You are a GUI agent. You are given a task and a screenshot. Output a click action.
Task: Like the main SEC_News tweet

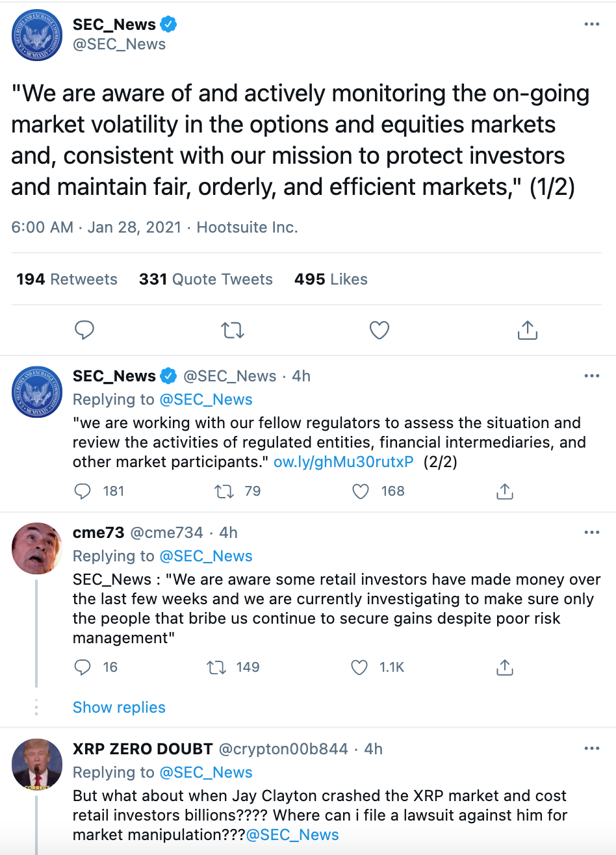(379, 330)
